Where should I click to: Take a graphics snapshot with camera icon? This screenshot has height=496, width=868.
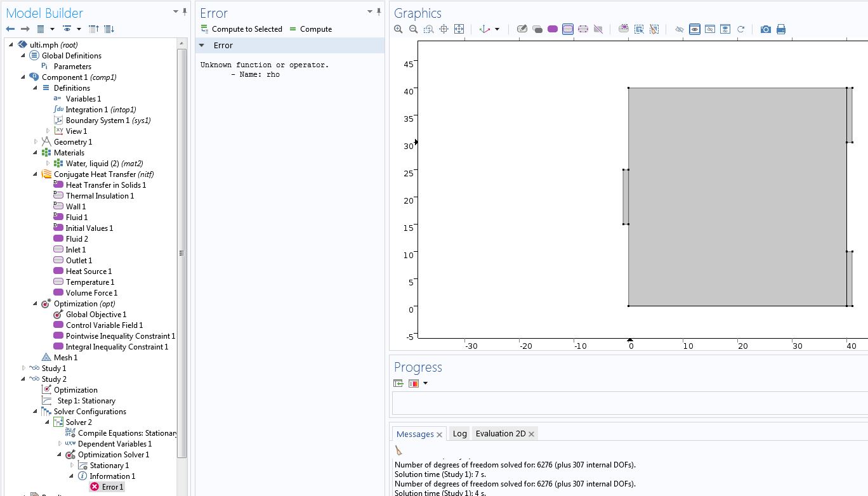(x=766, y=29)
